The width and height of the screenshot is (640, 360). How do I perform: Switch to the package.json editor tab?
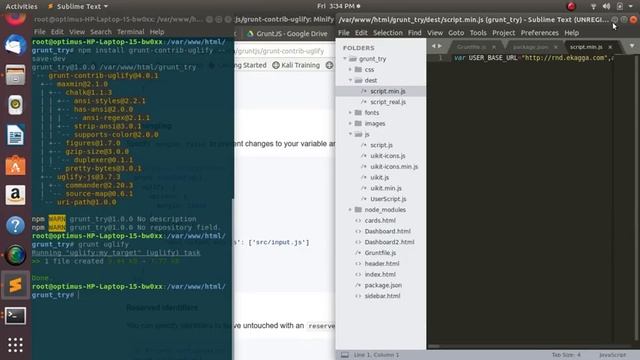click(x=531, y=47)
